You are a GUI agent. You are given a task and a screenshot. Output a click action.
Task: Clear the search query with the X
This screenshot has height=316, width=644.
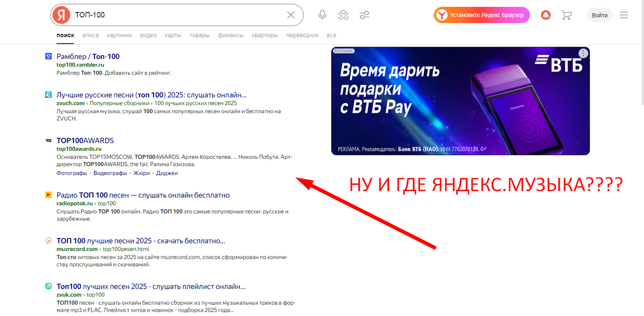(x=290, y=14)
